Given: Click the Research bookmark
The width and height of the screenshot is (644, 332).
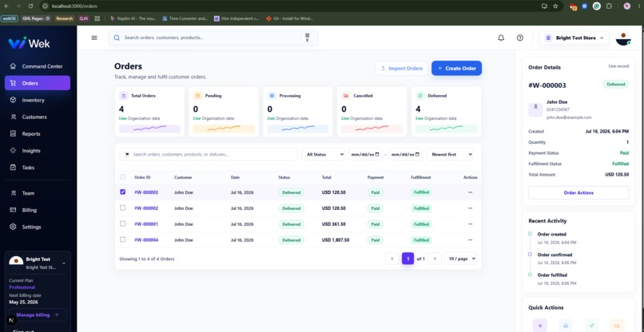Looking at the screenshot, I should pos(64,18).
